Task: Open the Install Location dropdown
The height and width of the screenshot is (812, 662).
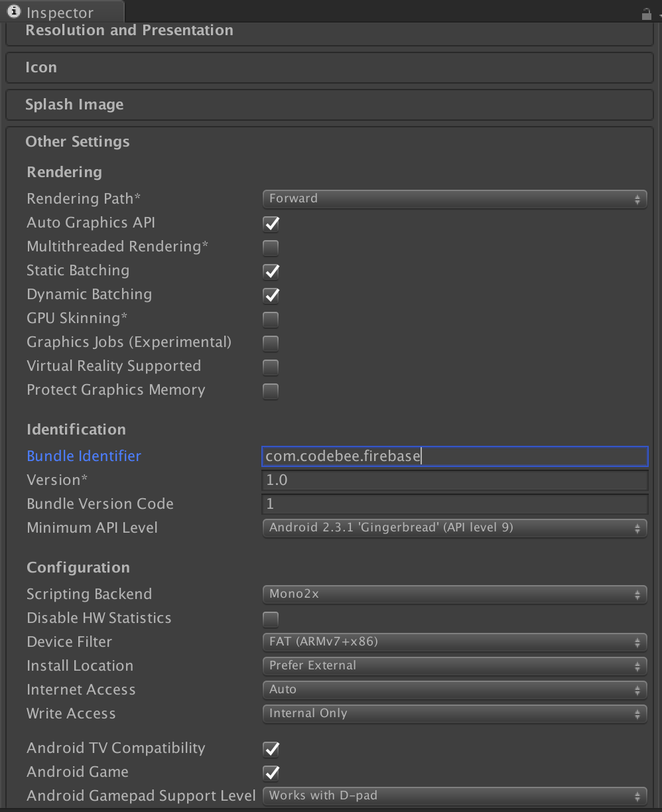Action: point(454,666)
